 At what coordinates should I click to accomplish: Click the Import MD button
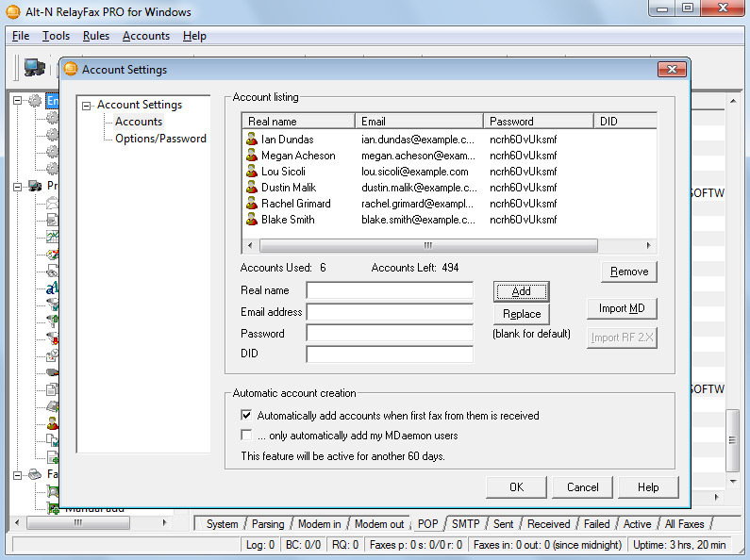pos(622,309)
